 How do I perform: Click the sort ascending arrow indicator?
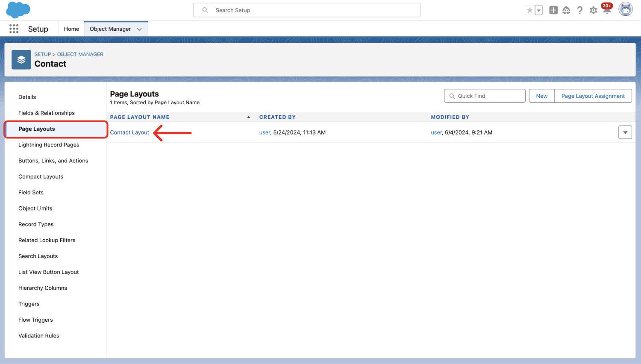pyautogui.click(x=249, y=117)
